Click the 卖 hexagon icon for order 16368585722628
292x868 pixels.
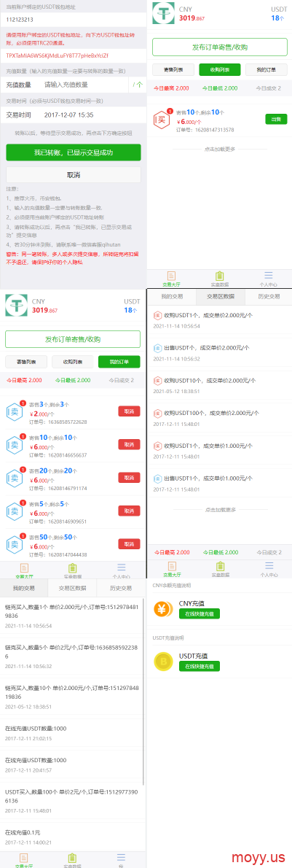(15, 411)
